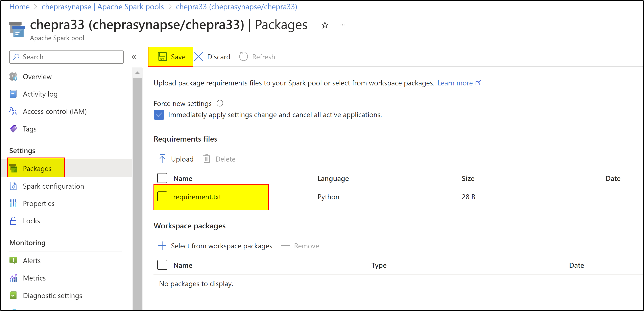Open Access control (IAM) menu item
644x311 pixels.
55,111
